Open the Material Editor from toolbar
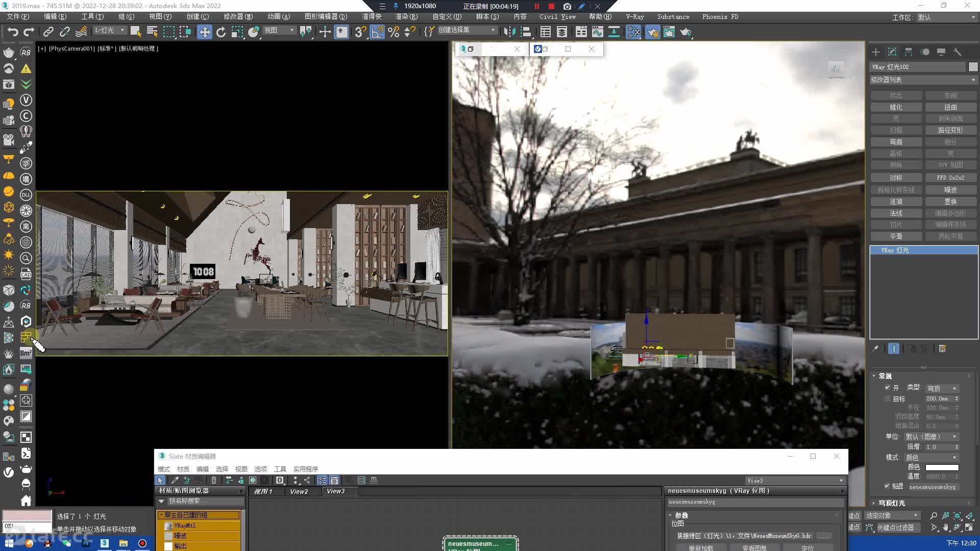 633,32
